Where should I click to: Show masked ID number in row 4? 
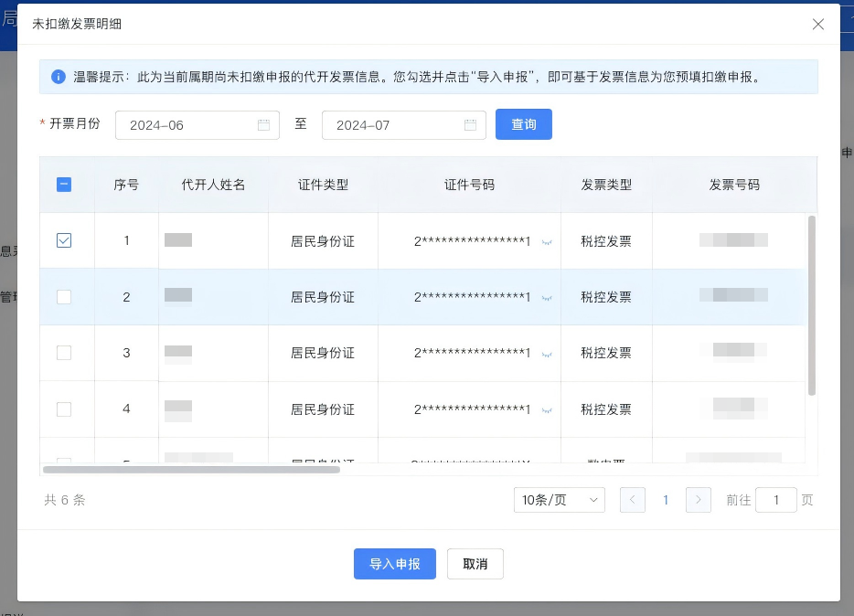pos(547,410)
